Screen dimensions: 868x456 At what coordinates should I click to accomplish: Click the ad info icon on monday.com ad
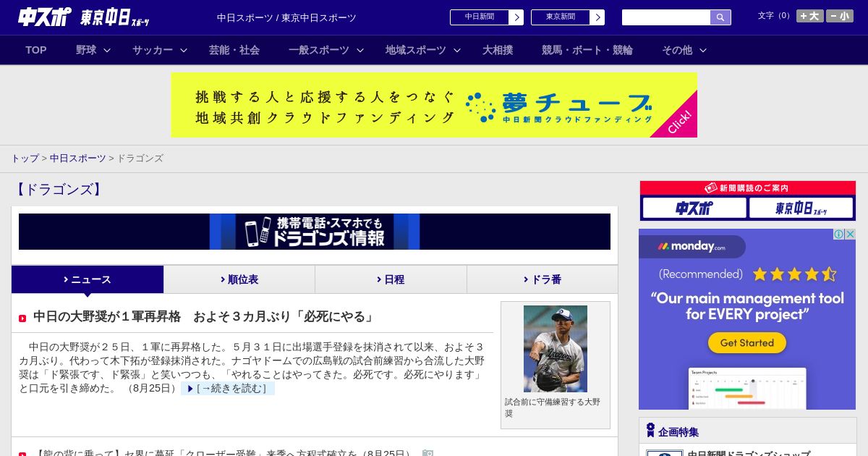[839, 234]
